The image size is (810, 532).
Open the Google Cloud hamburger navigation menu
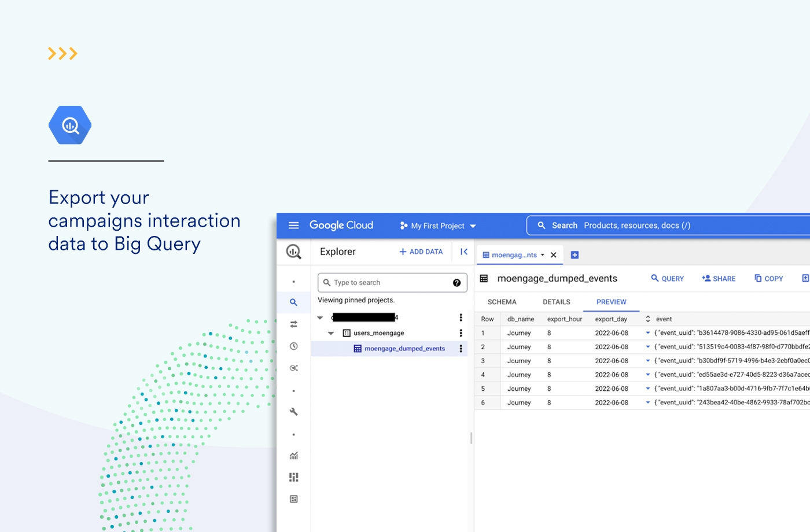[293, 226]
